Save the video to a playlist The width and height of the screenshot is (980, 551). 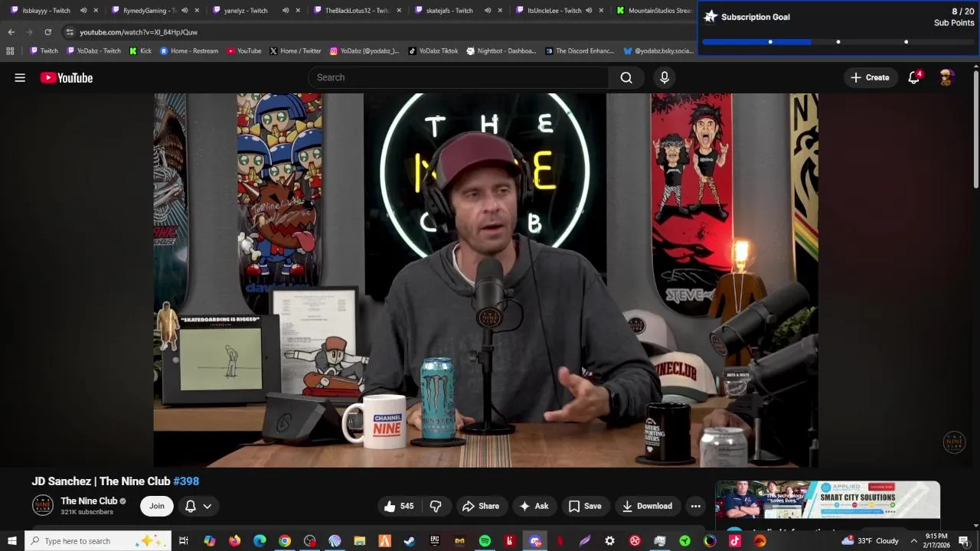click(x=585, y=506)
